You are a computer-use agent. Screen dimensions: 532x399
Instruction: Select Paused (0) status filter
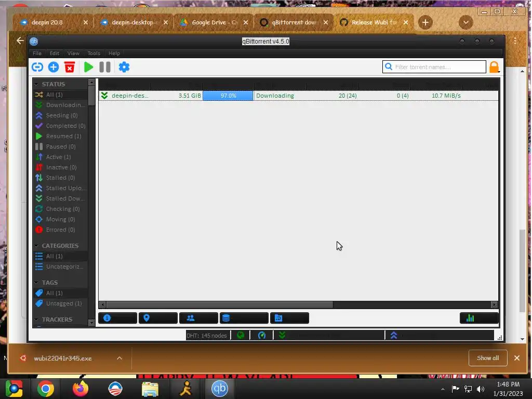(60, 147)
